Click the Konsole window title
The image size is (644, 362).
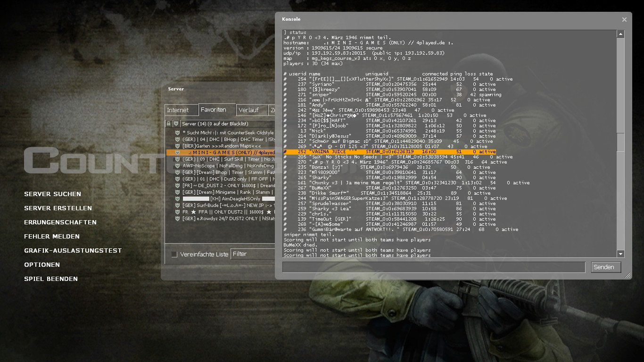(291, 19)
